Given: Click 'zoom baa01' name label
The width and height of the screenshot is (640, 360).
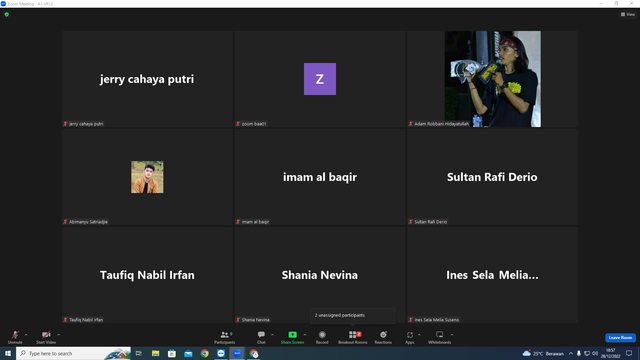Looking at the screenshot, I should tap(254, 124).
